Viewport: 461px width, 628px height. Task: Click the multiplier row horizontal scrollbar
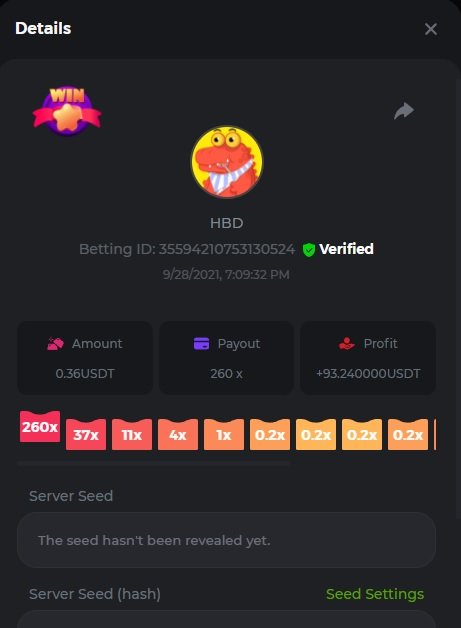pos(154,464)
